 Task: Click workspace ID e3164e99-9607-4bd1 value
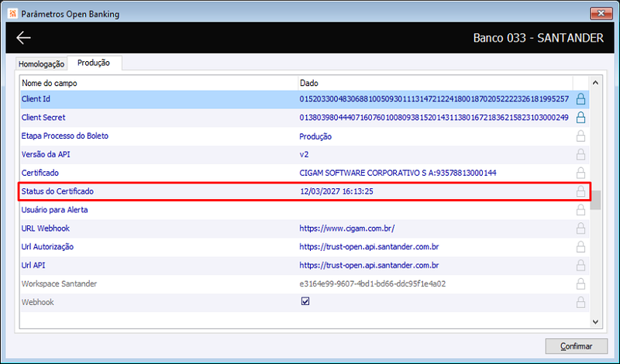pos(373,283)
